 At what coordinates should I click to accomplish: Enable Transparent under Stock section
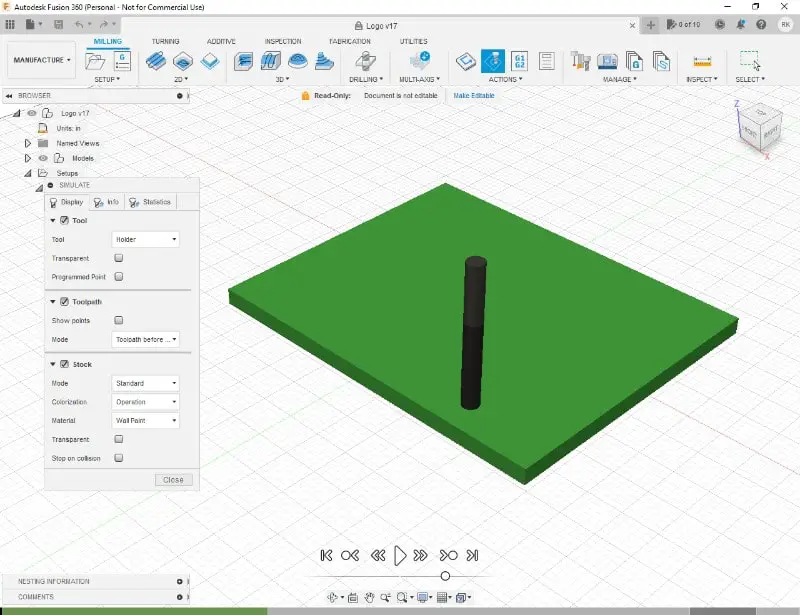[119, 439]
